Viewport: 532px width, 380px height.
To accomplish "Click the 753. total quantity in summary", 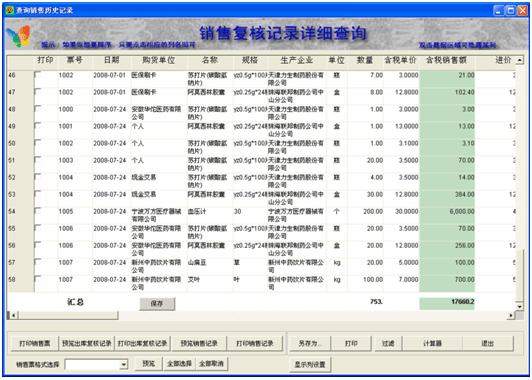I will coord(376,302).
